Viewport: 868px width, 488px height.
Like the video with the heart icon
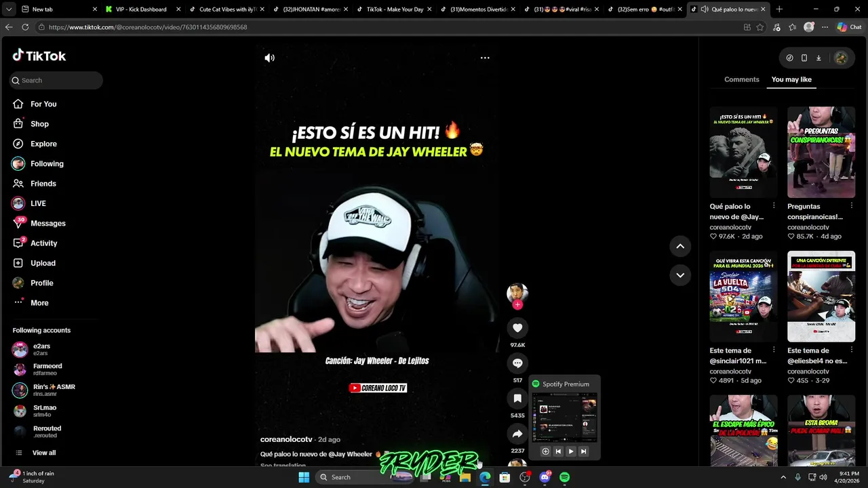click(517, 328)
